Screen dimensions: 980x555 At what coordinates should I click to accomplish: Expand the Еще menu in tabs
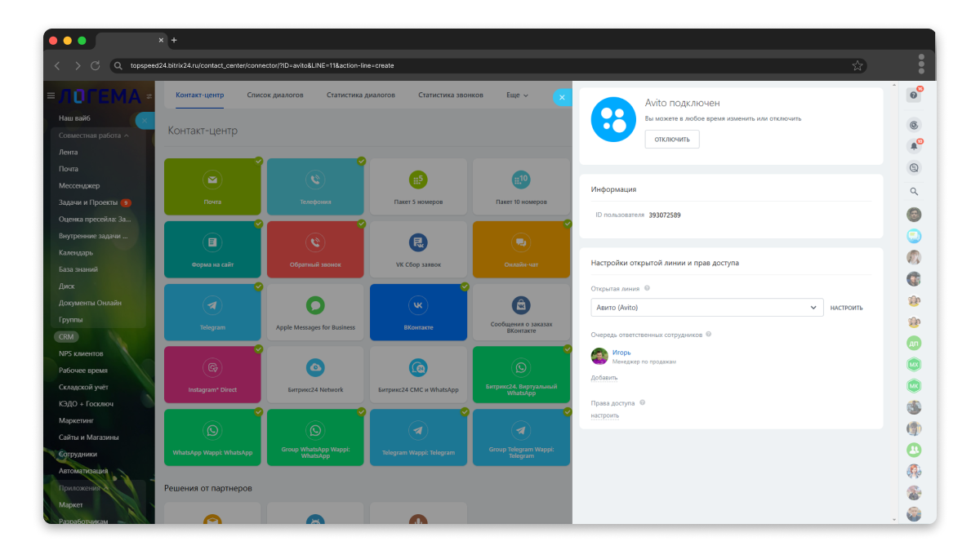click(x=517, y=95)
